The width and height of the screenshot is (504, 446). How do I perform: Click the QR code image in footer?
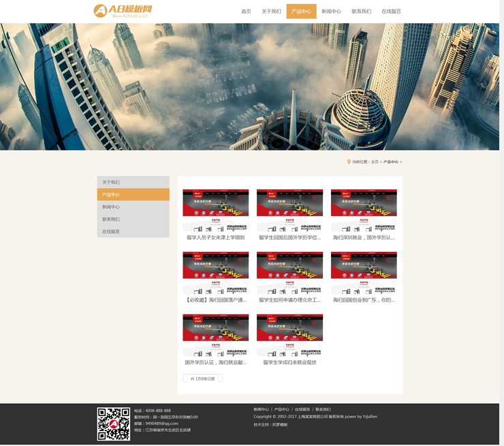[113, 424]
